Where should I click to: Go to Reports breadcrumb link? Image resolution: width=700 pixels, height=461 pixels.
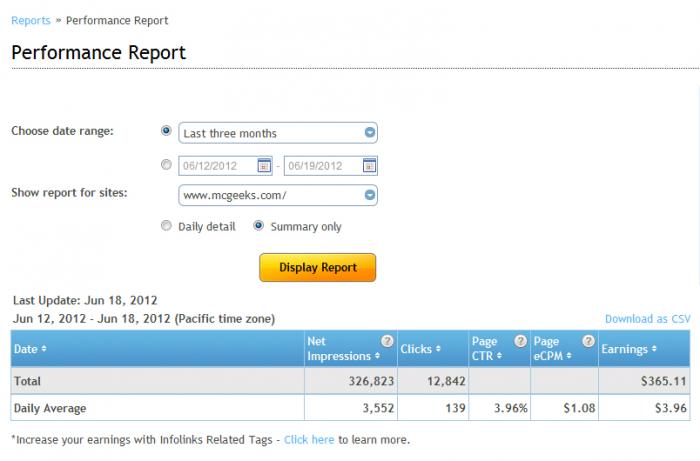coord(31,21)
